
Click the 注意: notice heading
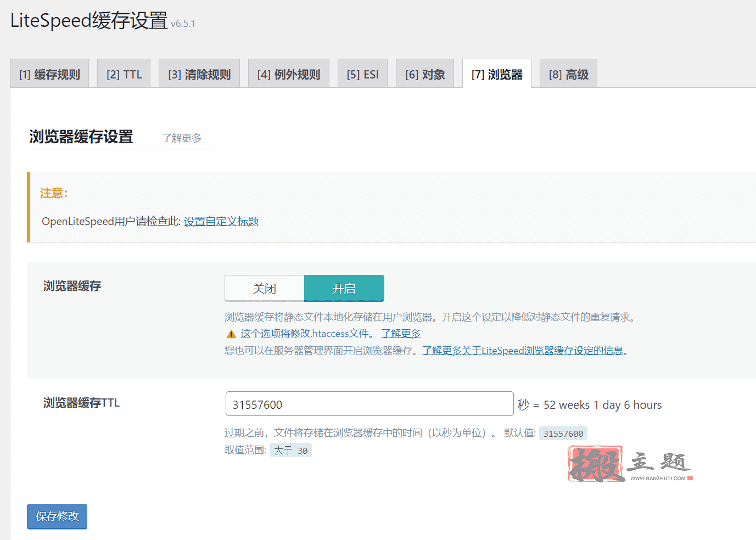(54, 193)
